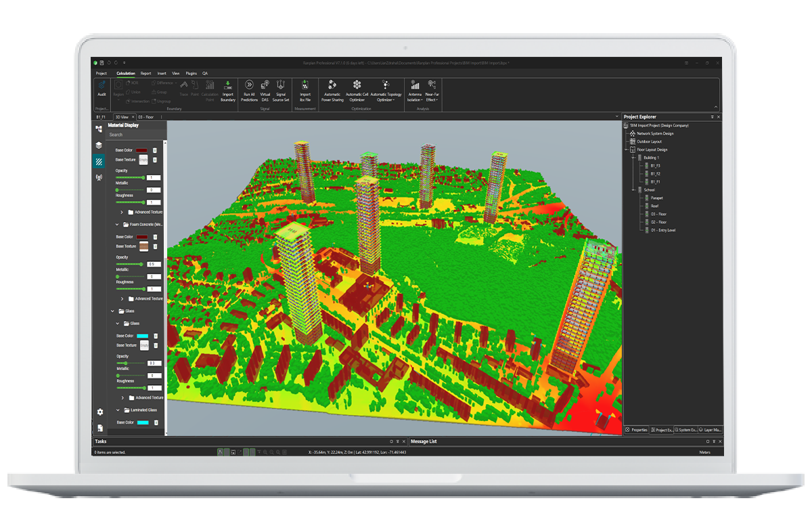Click the Group boundary command
The image size is (812, 530).
coord(160,91)
